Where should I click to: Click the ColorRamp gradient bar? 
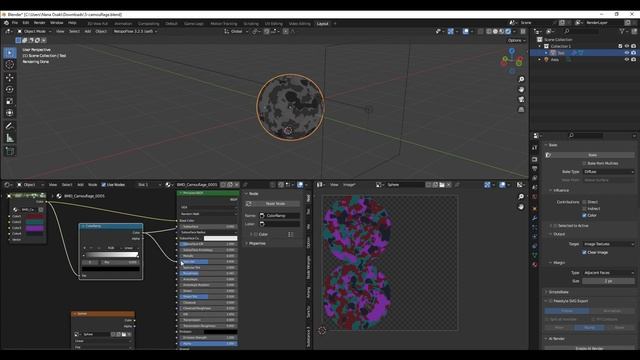pos(111,255)
